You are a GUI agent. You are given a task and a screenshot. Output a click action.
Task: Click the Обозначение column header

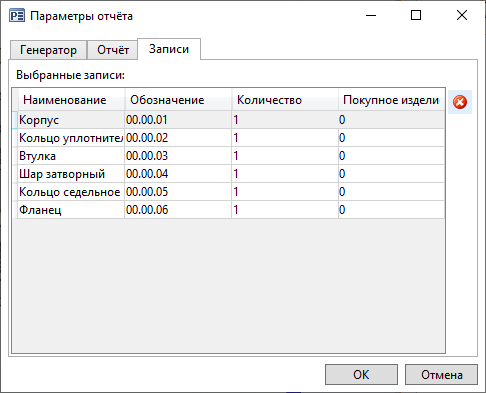pos(178,100)
